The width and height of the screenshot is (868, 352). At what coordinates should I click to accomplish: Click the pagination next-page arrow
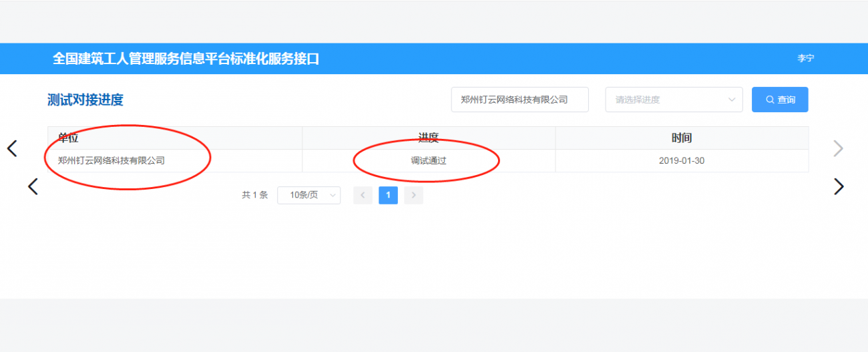(x=413, y=195)
